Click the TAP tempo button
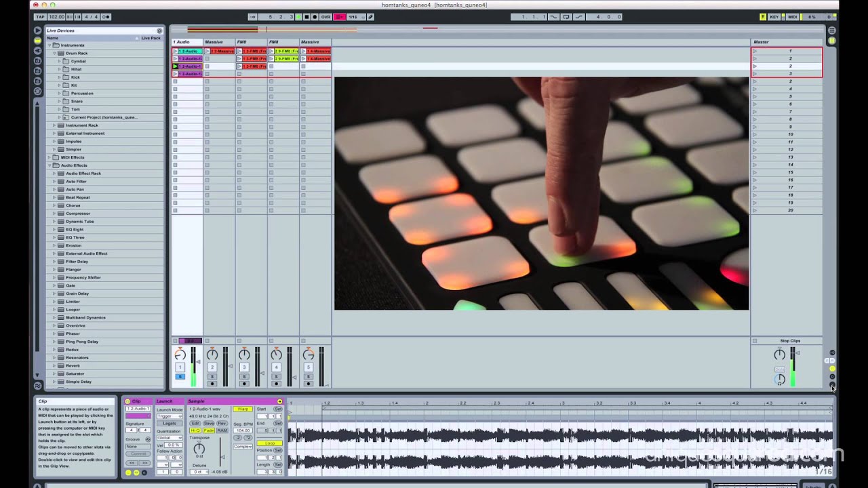868x488 pixels. (x=40, y=17)
